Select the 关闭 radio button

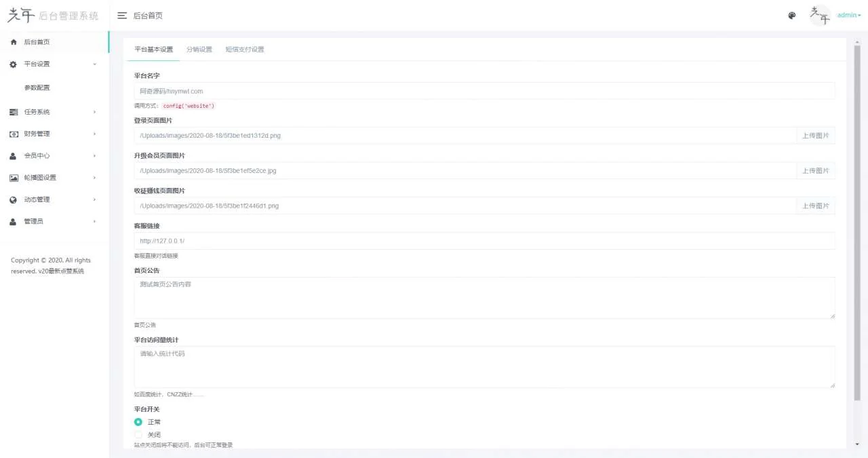click(x=138, y=435)
